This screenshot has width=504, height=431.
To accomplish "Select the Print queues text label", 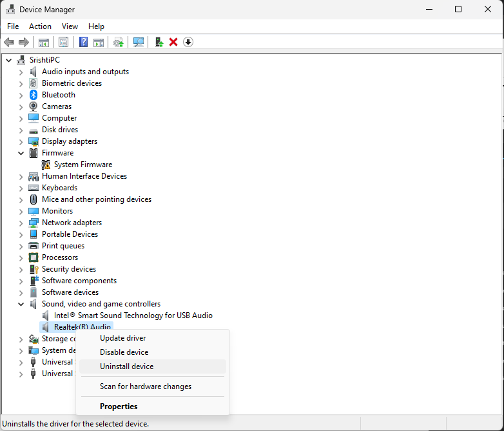I will [63, 246].
